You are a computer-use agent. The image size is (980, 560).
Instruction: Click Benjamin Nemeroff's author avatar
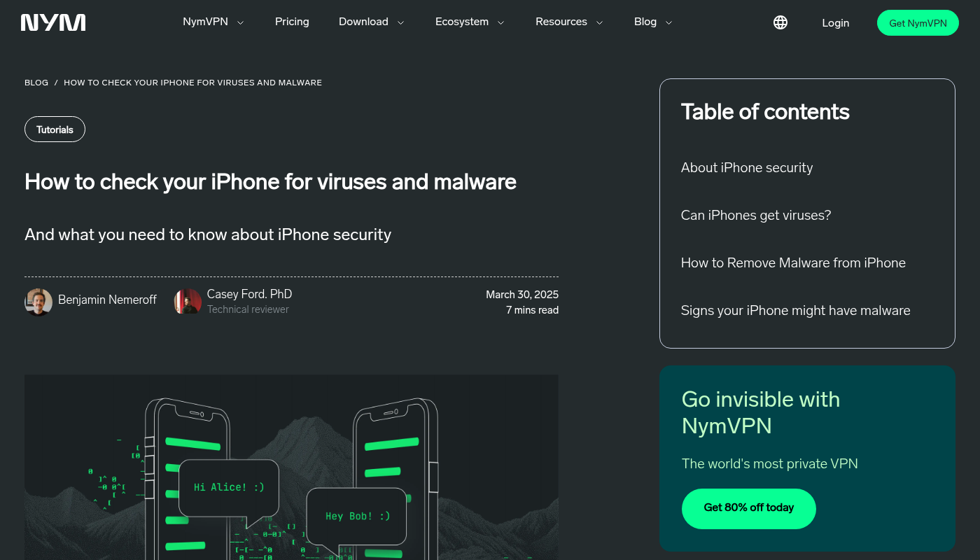point(38,302)
